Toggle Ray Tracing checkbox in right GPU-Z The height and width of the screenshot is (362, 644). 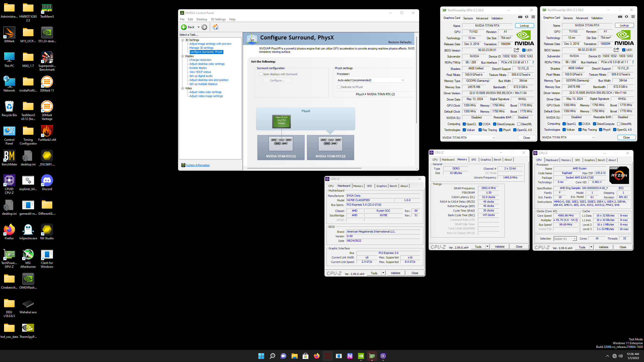(x=580, y=130)
